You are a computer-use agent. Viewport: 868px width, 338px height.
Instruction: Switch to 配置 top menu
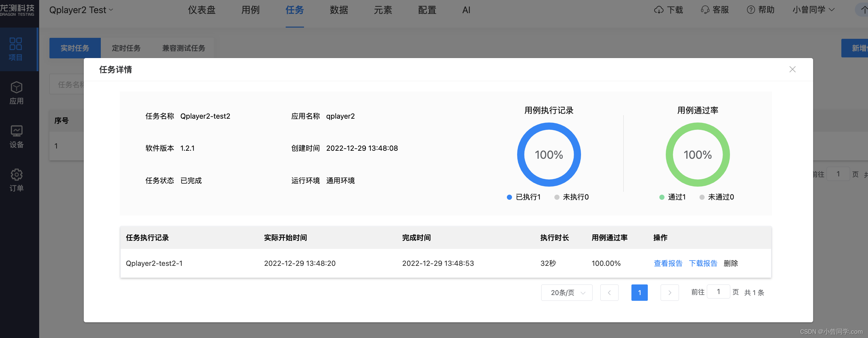pos(427,10)
